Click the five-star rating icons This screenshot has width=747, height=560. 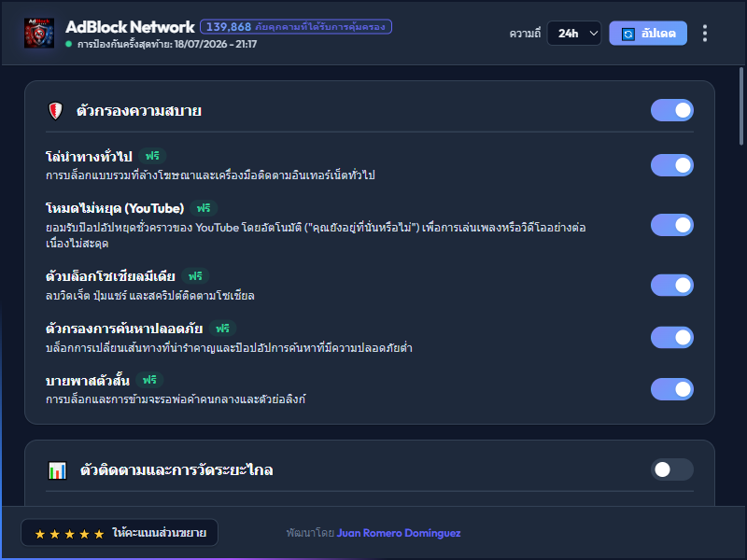coord(69,534)
